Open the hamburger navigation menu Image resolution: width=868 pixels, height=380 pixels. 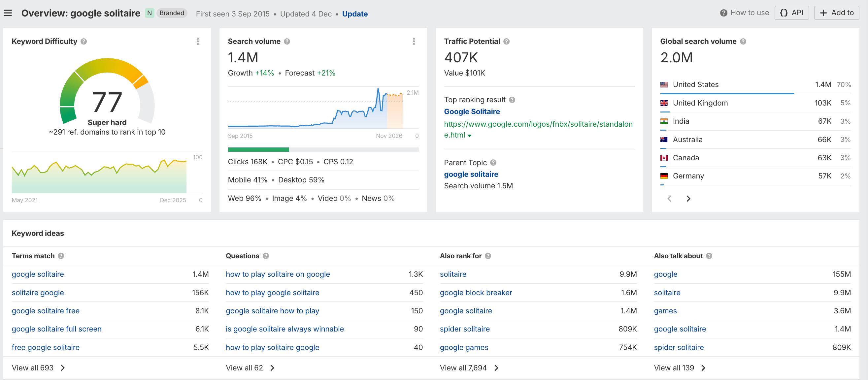[8, 13]
